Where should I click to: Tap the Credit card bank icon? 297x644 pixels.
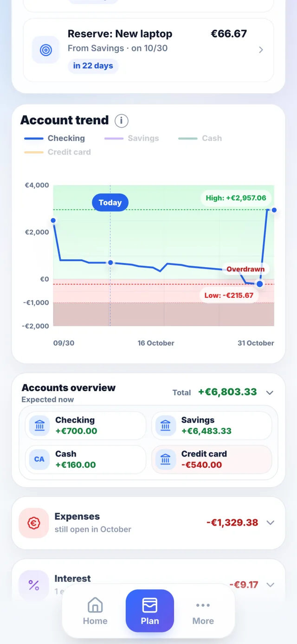click(166, 459)
